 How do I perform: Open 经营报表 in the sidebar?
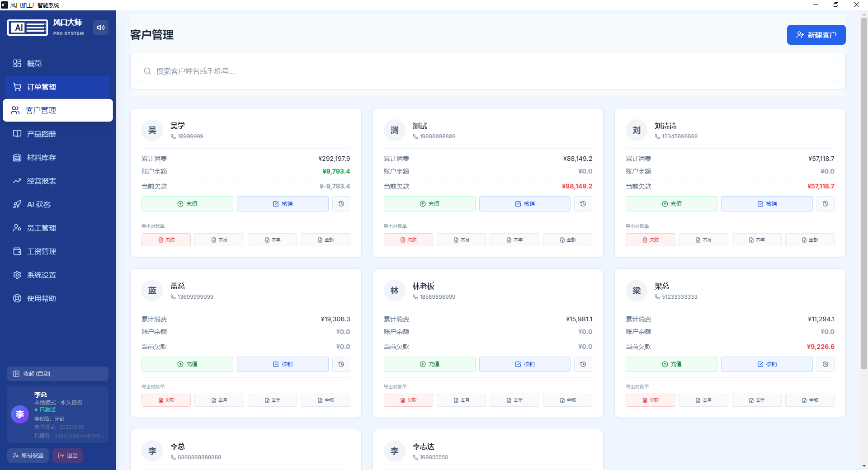point(58,181)
